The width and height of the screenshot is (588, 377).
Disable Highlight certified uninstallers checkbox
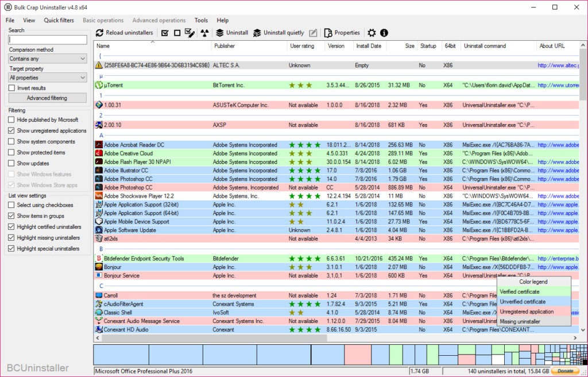pyautogui.click(x=11, y=227)
